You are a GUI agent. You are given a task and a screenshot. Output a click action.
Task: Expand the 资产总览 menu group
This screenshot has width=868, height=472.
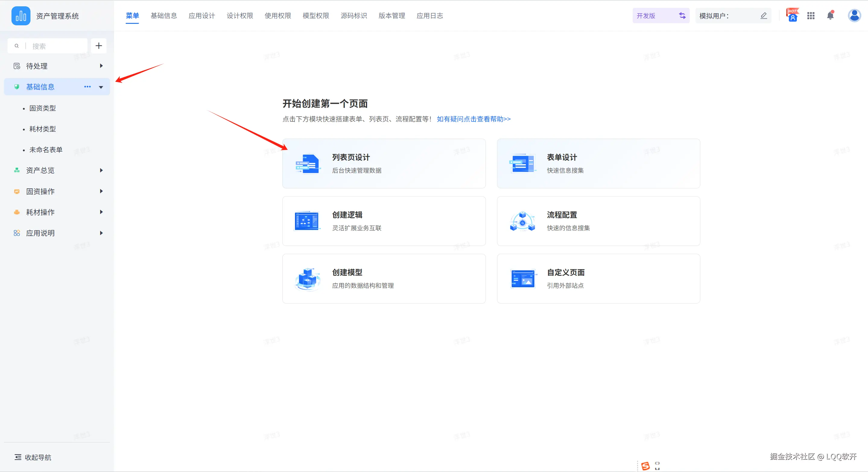point(101,170)
